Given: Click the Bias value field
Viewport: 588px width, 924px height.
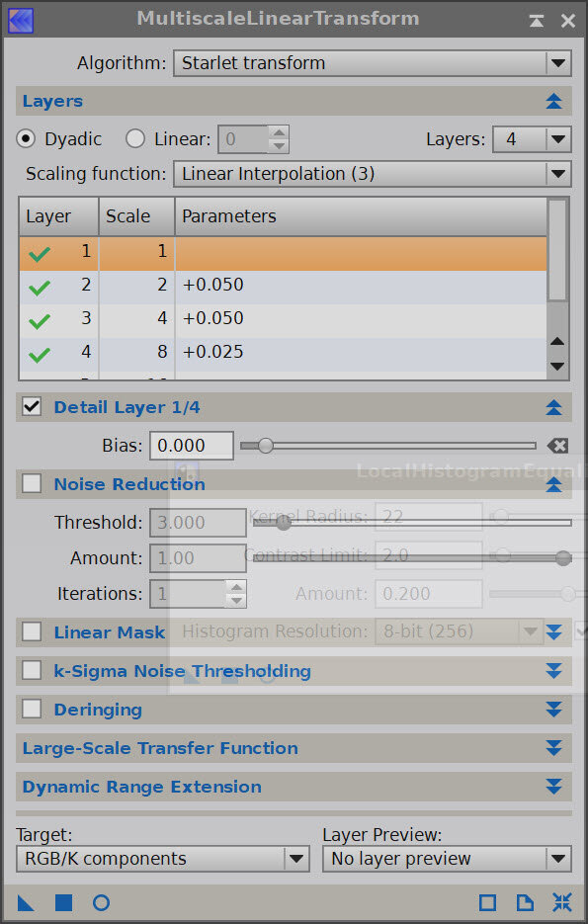Looking at the screenshot, I should pyautogui.click(x=192, y=446).
